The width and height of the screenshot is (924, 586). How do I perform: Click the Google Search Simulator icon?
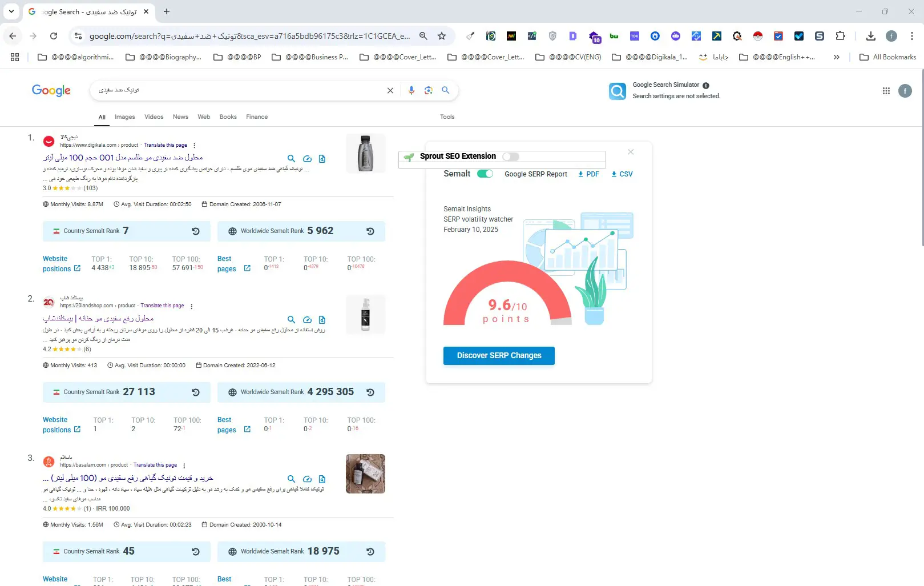click(617, 91)
